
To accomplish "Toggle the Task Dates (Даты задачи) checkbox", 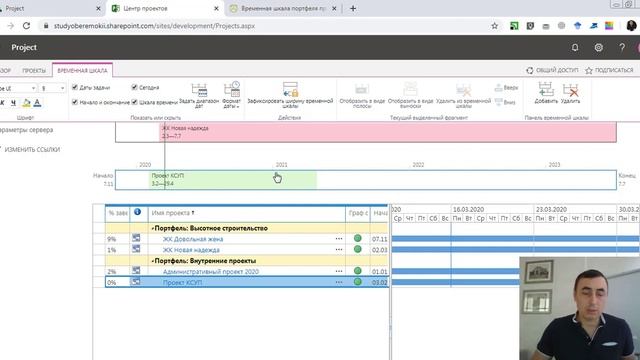I will 75,87.
